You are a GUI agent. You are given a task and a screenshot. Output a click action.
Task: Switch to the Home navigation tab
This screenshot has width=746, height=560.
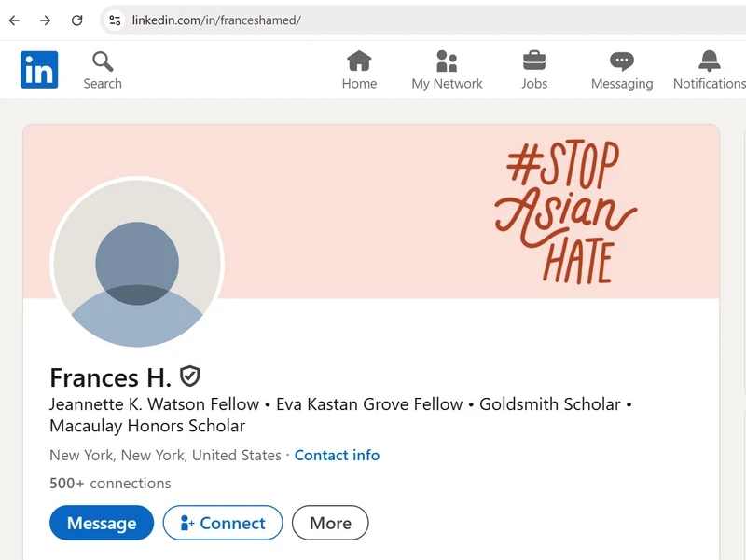(x=359, y=69)
